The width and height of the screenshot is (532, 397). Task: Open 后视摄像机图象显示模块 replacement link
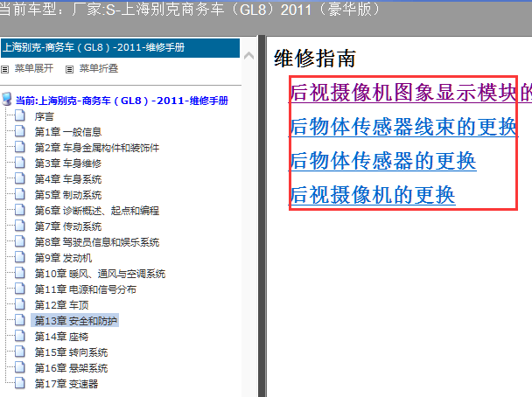(x=409, y=93)
